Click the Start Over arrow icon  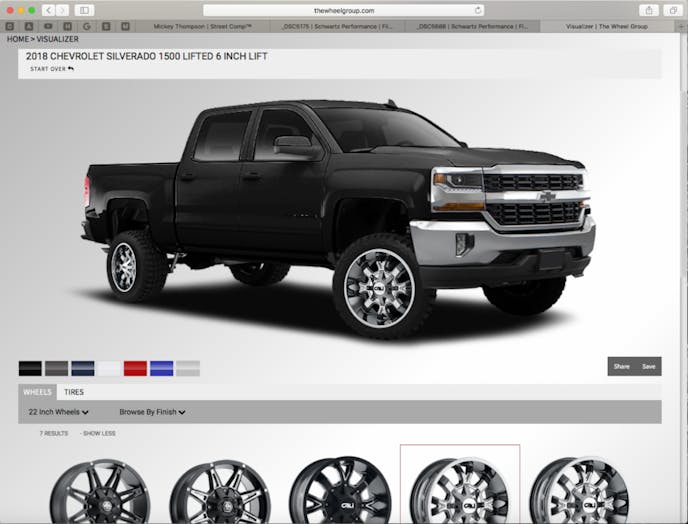[x=71, y=69]
